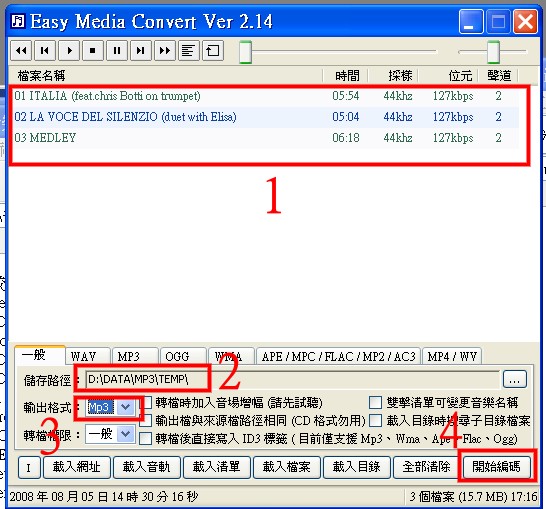
Task: Expand the 輸出格式 Mp3 dropdown
Action: pyautogui.click(x=125, y=407)
